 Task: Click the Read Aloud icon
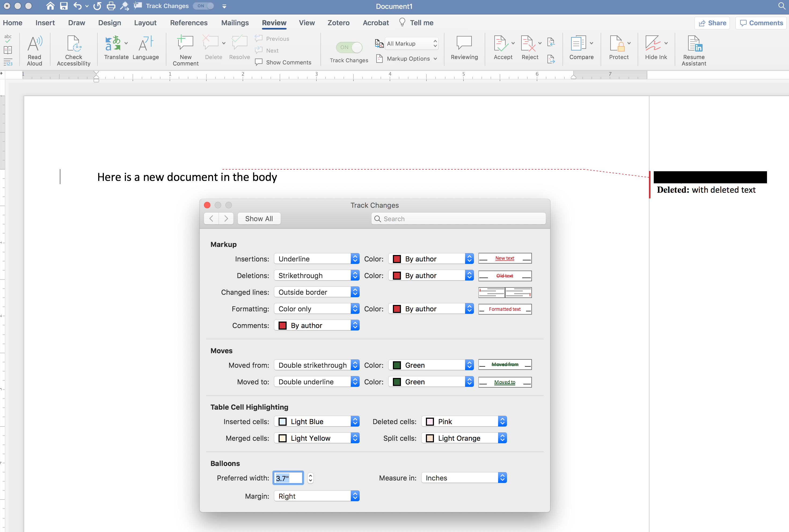35,44
